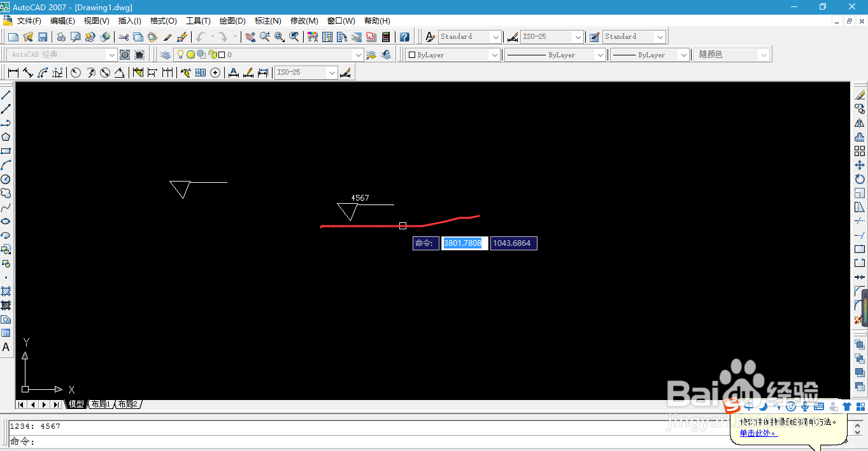Viewport: 868px width, 451px height.
Task: Select the Line tool in Draw toolbar
Action: coord(6,95)
